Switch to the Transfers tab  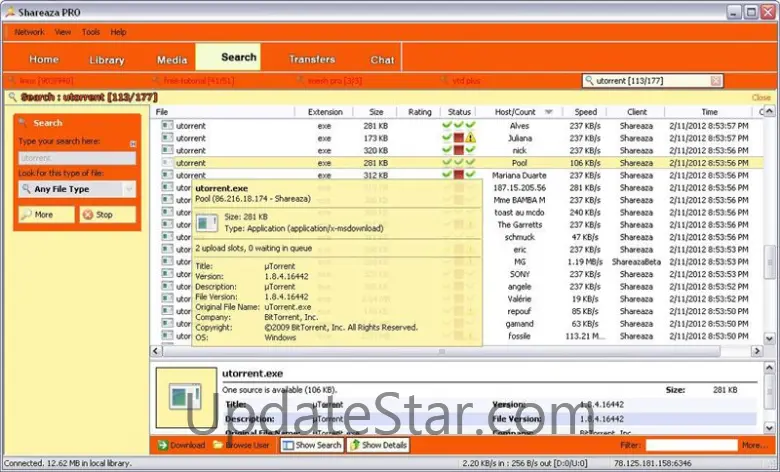(312, 59)
